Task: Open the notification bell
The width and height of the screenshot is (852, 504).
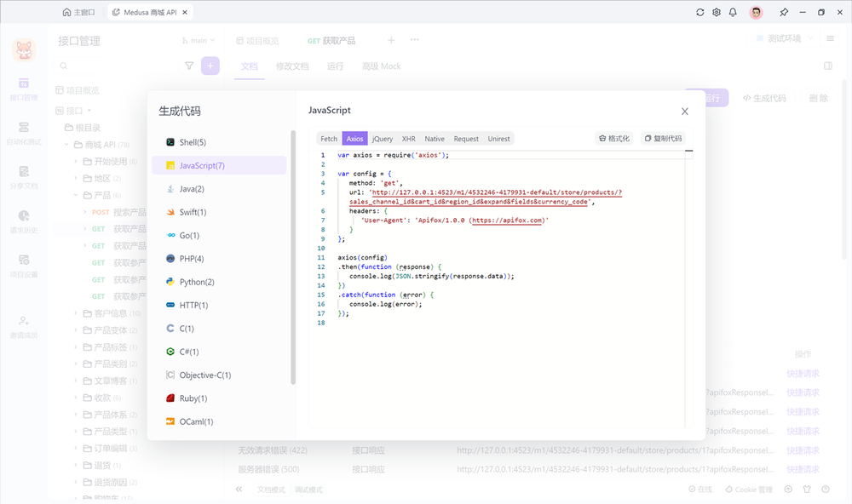Action: [733, 12]
